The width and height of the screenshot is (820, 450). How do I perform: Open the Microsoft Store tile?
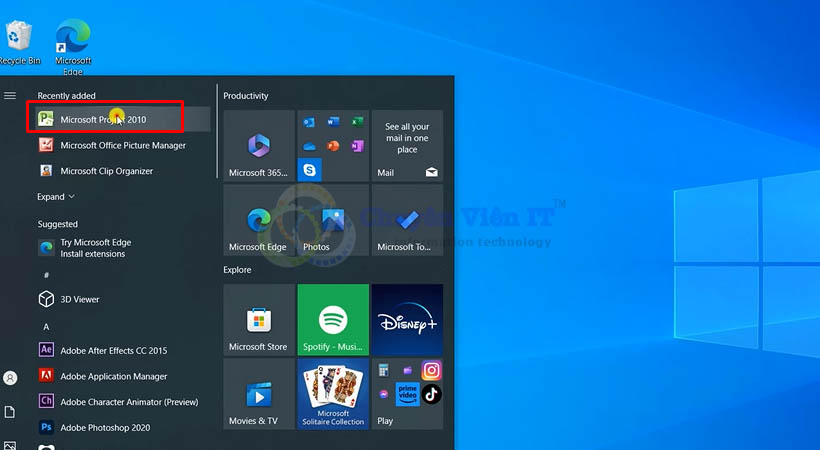pyautogui.click(x=258, y=320)
